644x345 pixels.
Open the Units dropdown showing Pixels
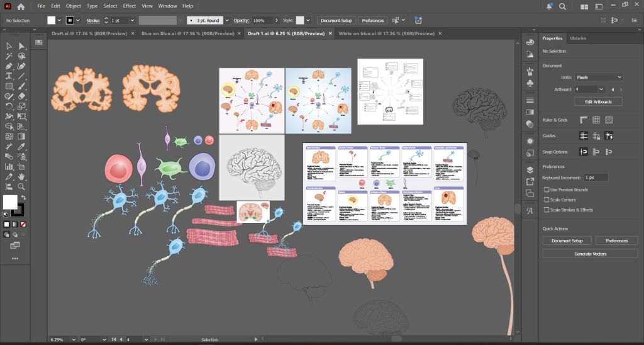[x=599, y=77]
